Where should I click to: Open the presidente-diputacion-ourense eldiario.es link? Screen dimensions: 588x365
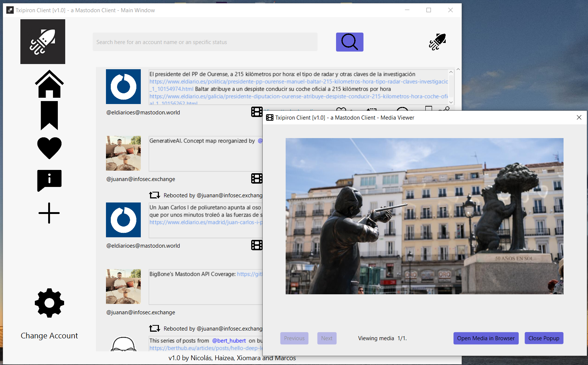(299, 96)
